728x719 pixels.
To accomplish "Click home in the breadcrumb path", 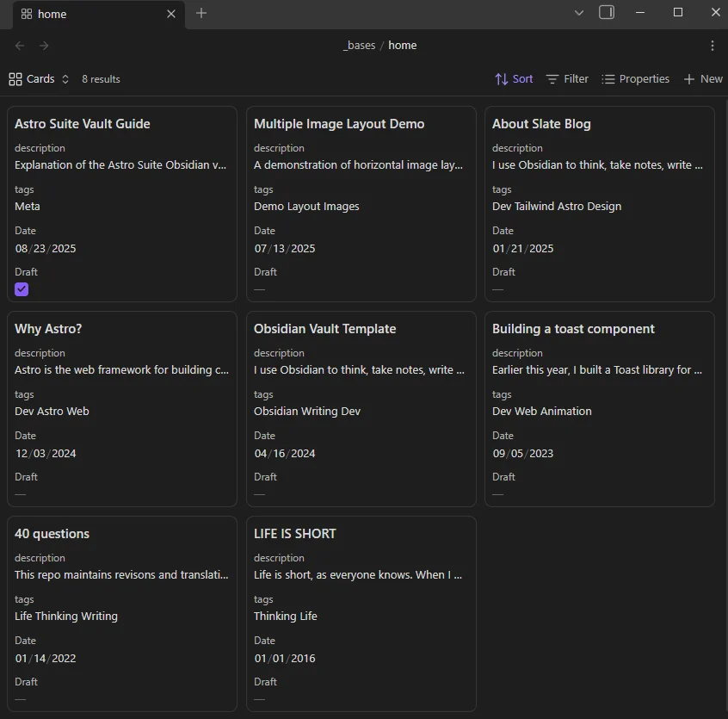I will pos(402,45).
